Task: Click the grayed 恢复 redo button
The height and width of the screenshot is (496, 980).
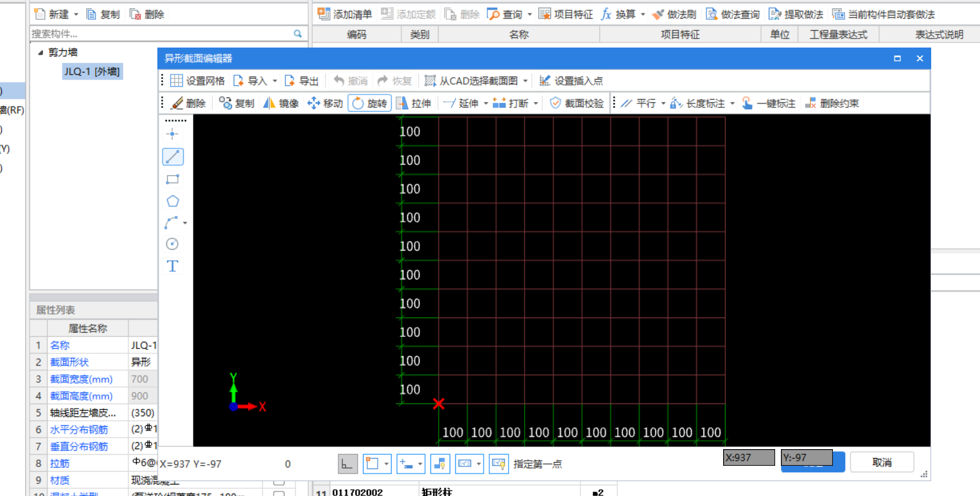Action: (394, 81)
